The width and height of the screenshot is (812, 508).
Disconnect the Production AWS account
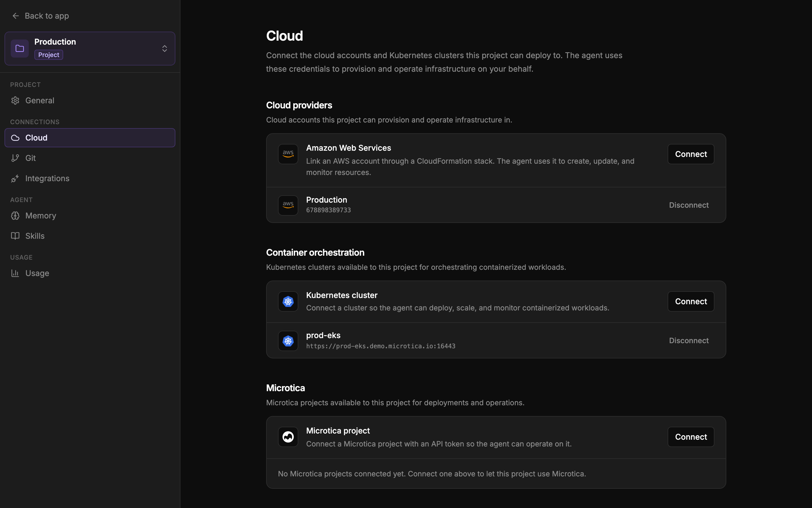point(689,205)
